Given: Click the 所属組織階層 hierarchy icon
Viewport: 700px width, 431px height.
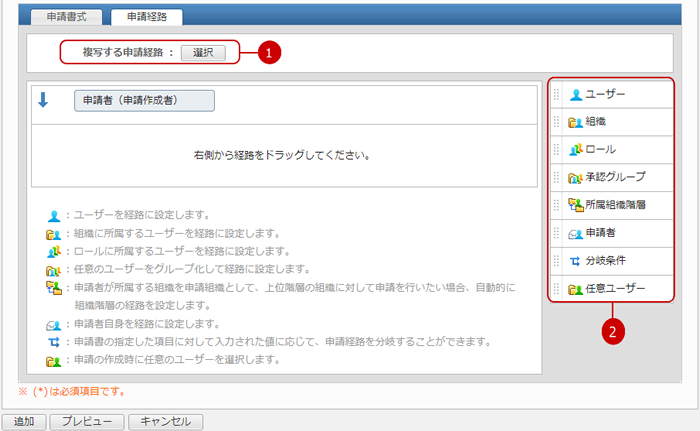Looking at the screenshot, I should coord(575,205).
